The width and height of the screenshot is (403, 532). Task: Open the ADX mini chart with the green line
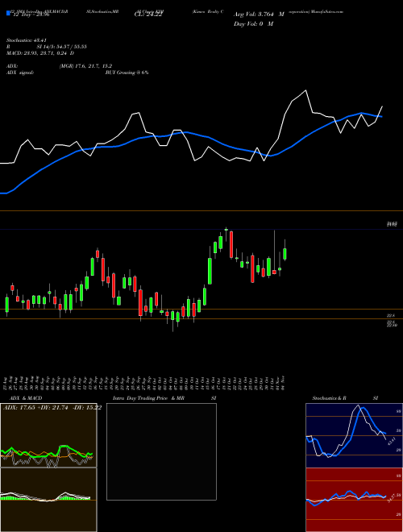point(48,435)
